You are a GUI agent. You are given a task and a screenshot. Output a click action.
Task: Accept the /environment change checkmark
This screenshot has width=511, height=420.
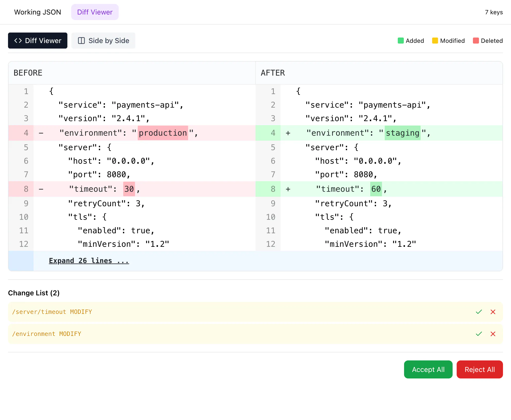[479, 334]
